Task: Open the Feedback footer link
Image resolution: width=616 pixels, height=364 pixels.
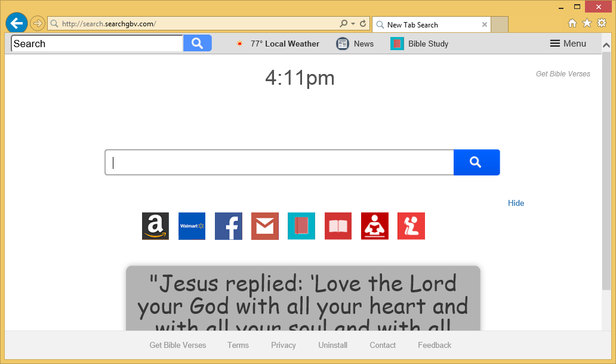Action: tap(435, 345)
